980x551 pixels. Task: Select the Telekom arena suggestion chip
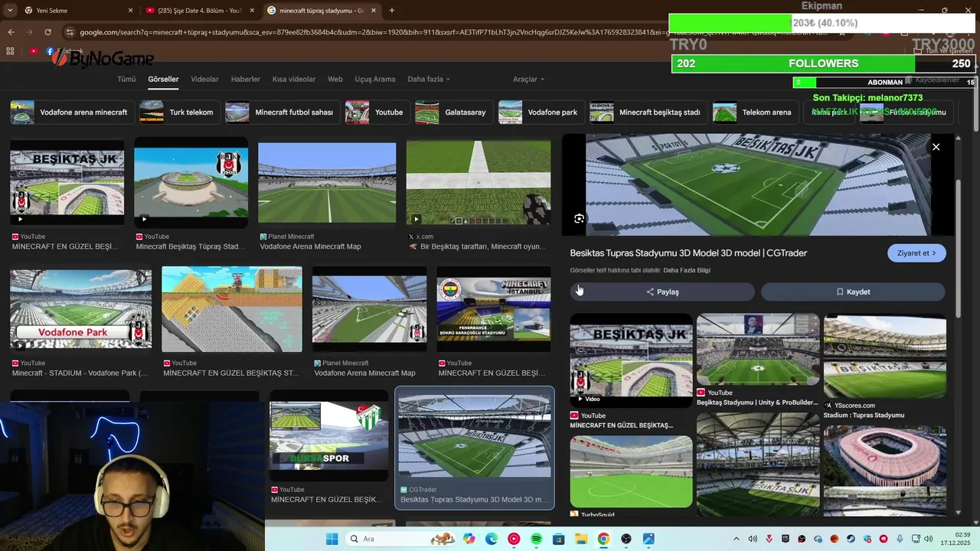[756, 112]
